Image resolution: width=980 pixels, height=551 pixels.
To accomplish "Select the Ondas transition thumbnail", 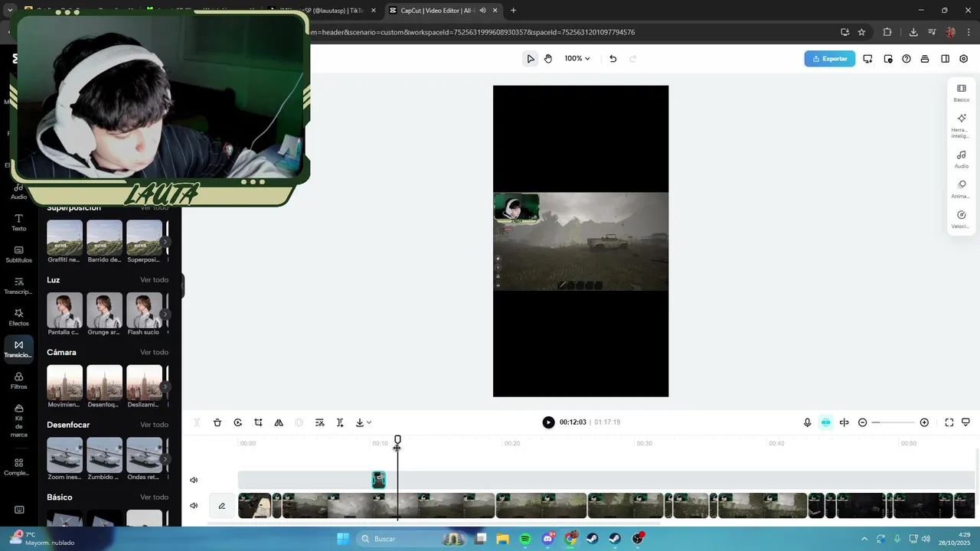I will coord(144,455).
